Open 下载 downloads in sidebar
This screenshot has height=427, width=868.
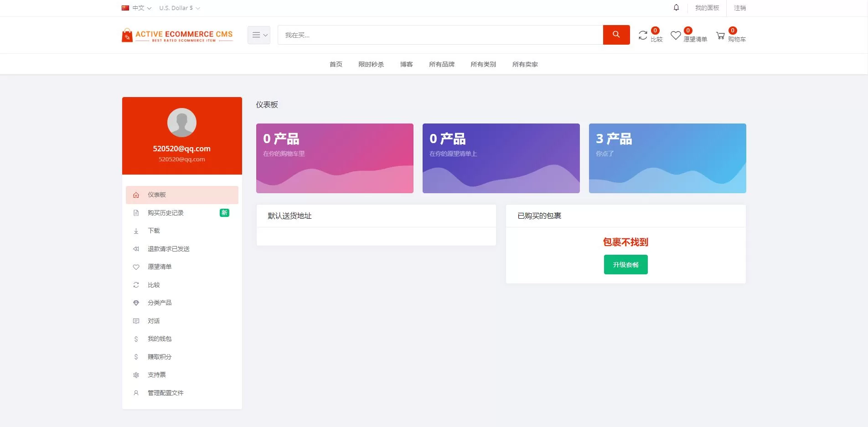pyautogui.click(x=154, y=231)
